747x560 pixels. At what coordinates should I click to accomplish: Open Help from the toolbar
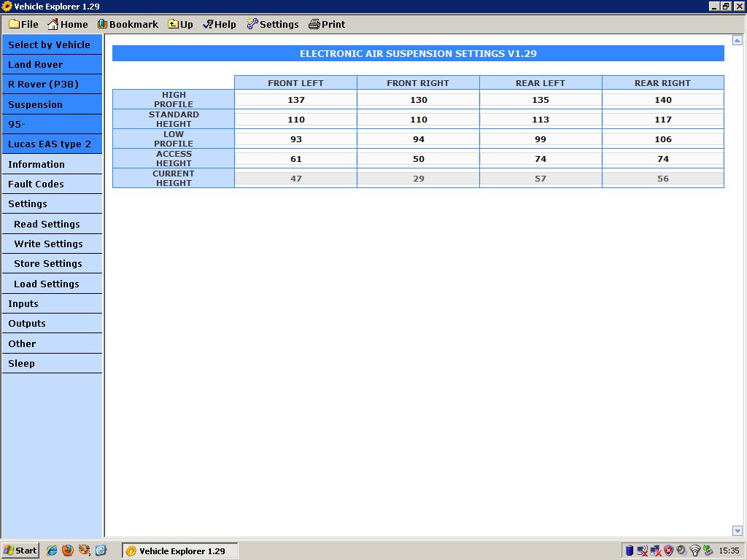click(219, 24)
